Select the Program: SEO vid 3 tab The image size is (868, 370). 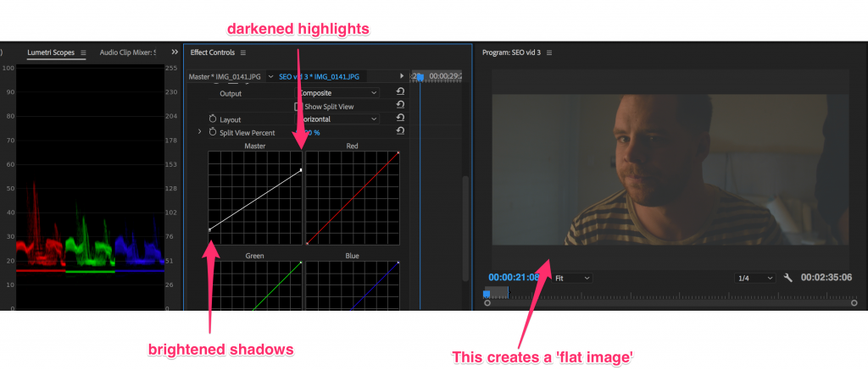[511, 52]
